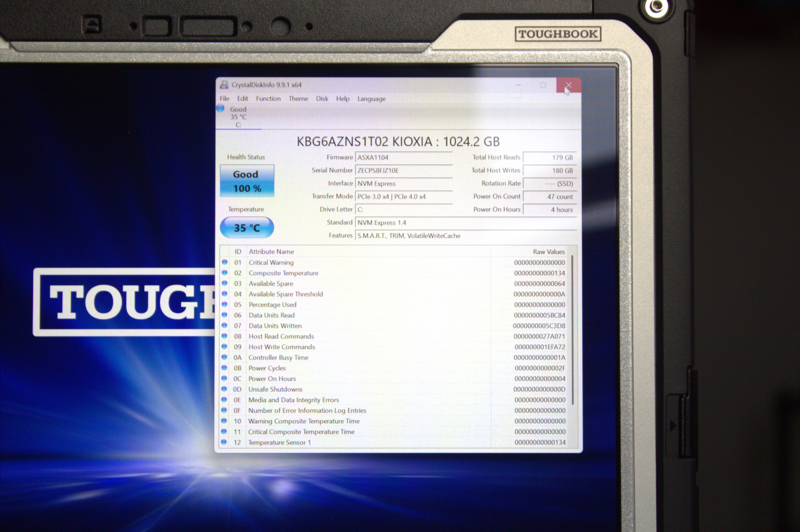Click the attribute list vertical scrollbar
The image size is (800, 532).
pos(572,330)
